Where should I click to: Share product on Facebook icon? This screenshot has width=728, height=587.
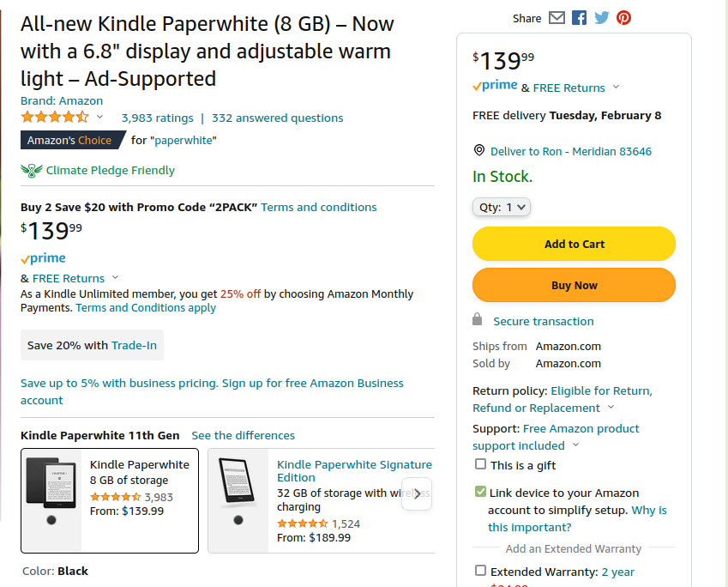tap(580, 18)
